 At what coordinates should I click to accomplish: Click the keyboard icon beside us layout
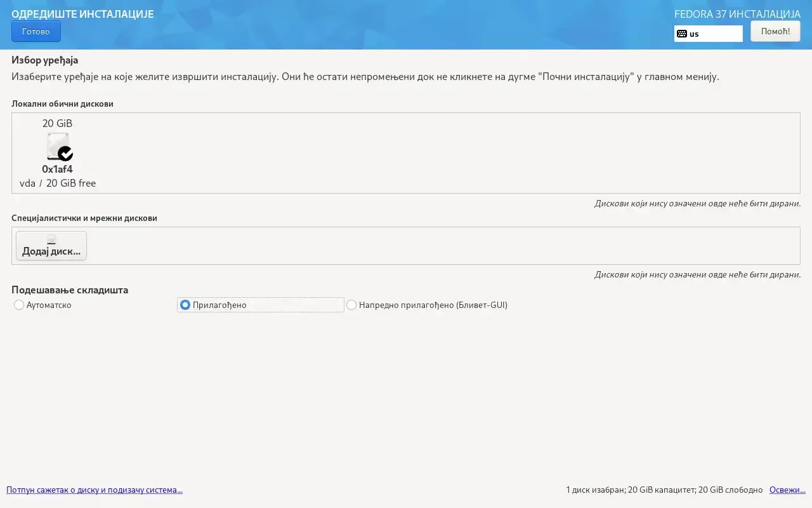click(682, 34)
